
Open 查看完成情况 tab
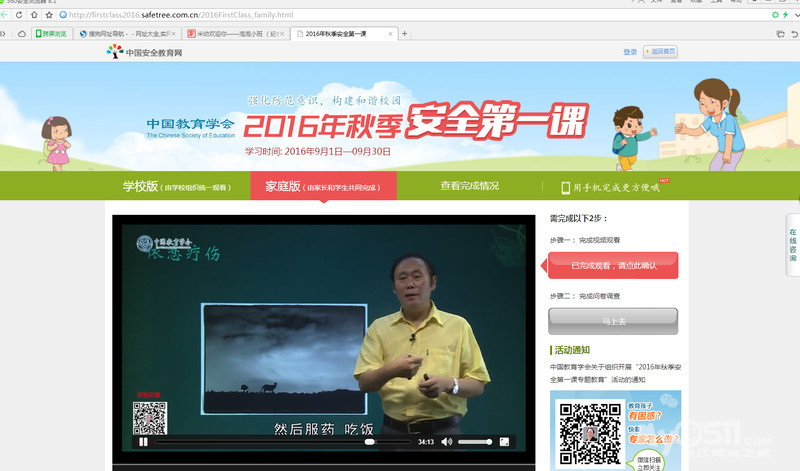coord(469,186)
